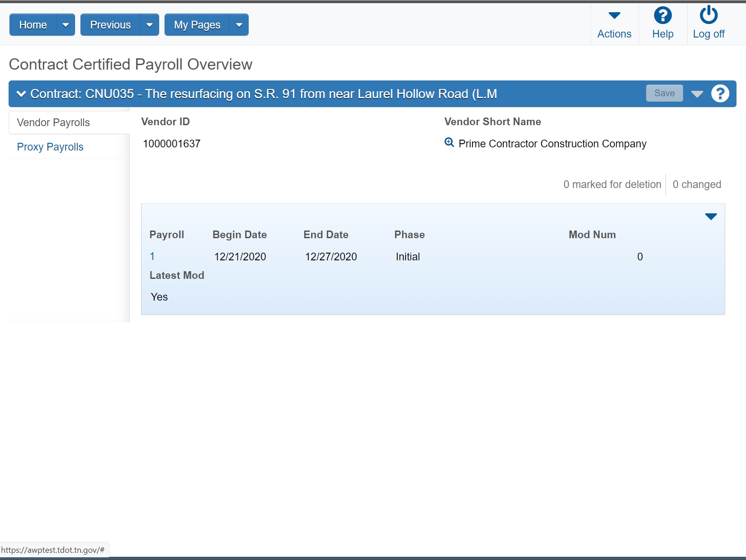The height and width of the screenshot is (560, 746).
Task: Click the Latest Mod value Yes
Action: point(159,297)
